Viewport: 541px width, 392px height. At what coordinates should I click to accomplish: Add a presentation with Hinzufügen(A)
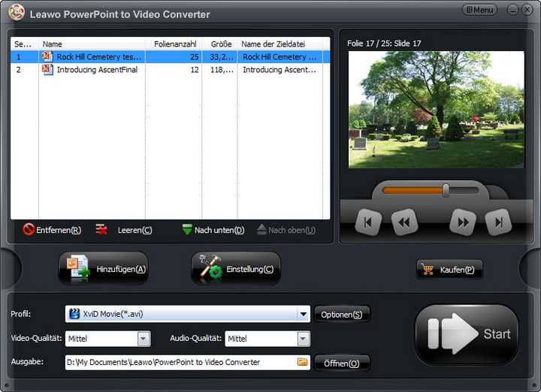[x=104, y=269]
